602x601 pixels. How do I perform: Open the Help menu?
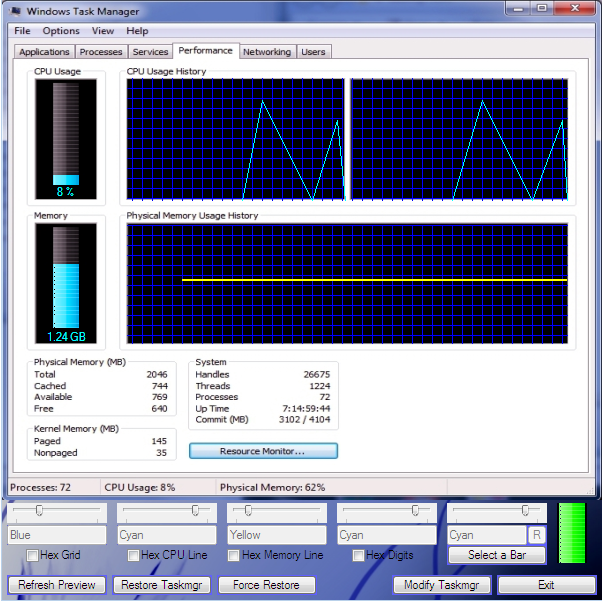pos(137,31)
